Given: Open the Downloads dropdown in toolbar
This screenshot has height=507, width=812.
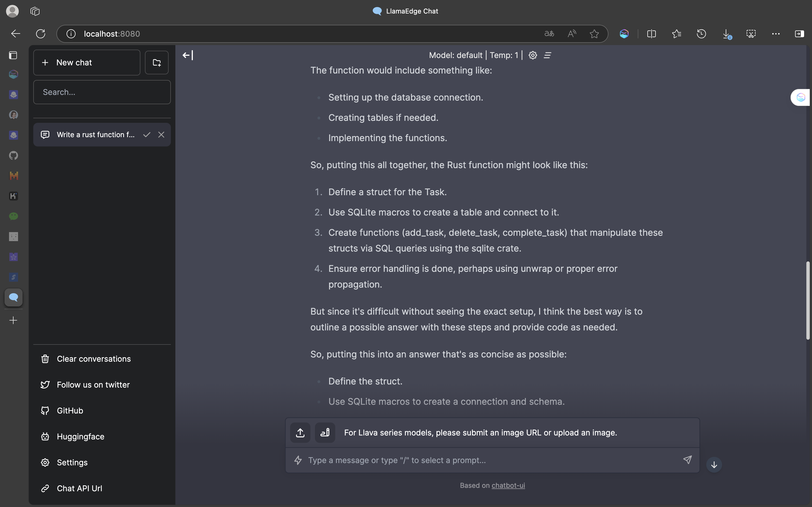Looking at the screenshot, I should tap(726, 34).
